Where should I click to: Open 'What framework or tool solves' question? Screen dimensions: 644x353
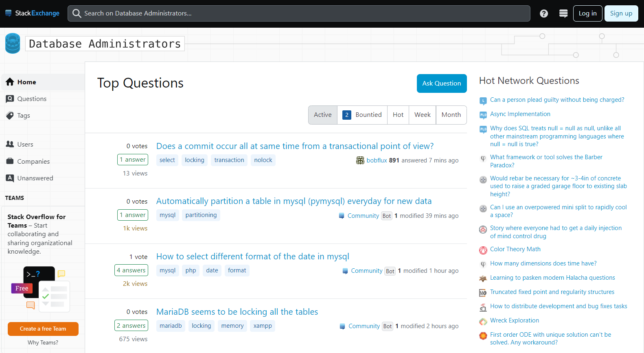(x=546, y=161)
